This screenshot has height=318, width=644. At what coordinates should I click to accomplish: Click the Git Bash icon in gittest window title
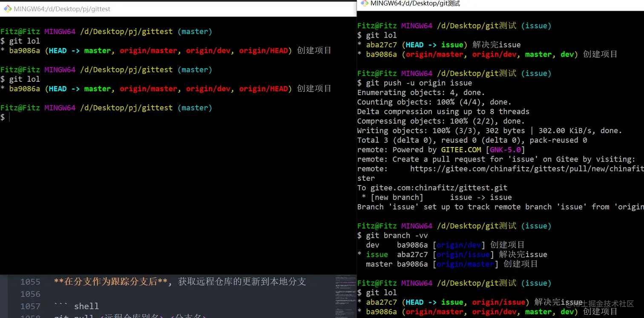[7, 9]
